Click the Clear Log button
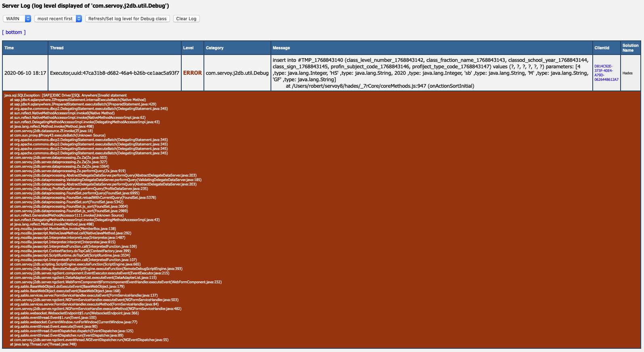 click(186, 19)
